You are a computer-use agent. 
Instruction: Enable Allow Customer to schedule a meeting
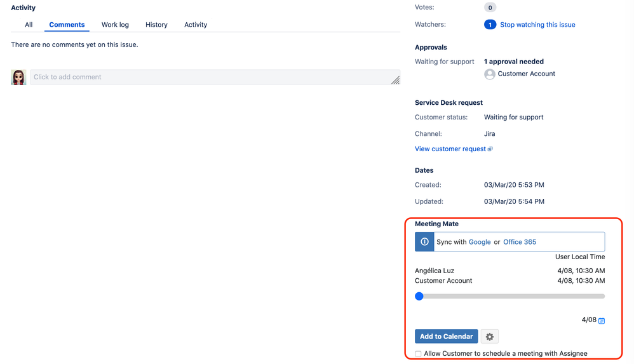coord(418,354)
